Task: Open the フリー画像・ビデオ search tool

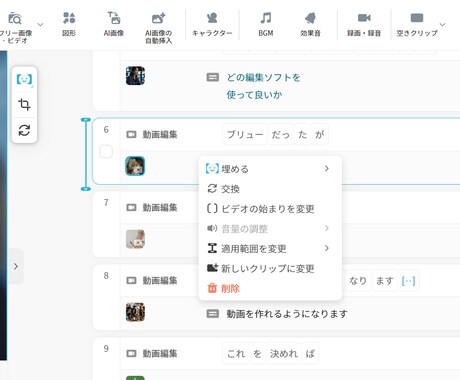Action: click(x=15, y=27)
